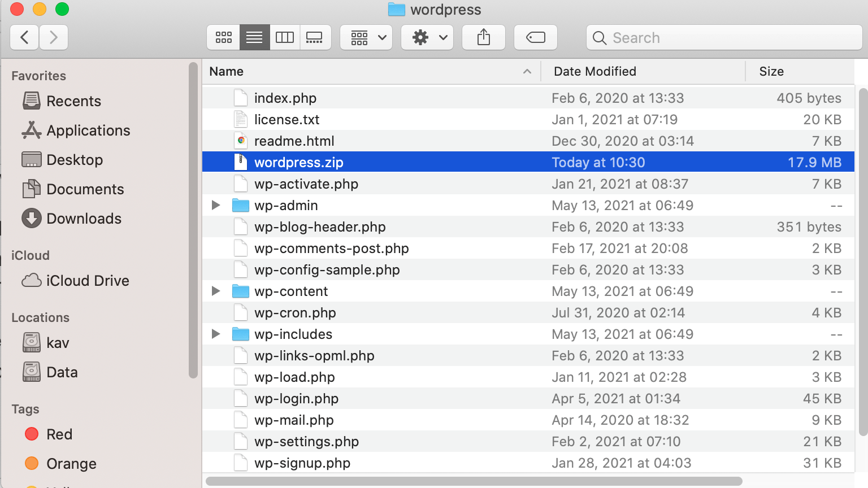Switch to list view

pyautogui.click(x=255, y=38)
